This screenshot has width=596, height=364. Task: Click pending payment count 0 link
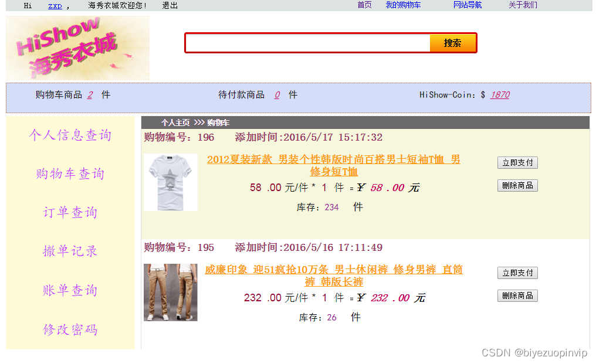tap(277, 95)
